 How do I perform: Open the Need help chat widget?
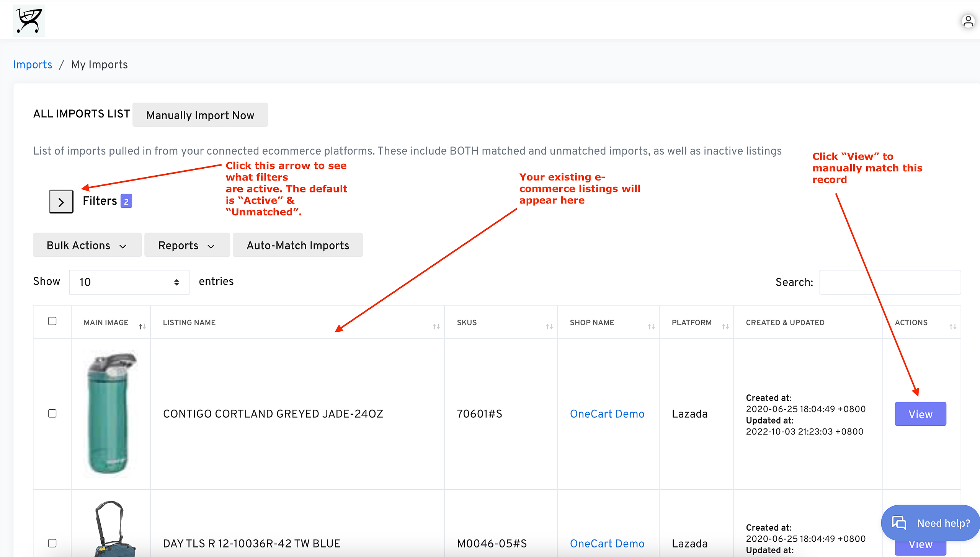(931, 523)
